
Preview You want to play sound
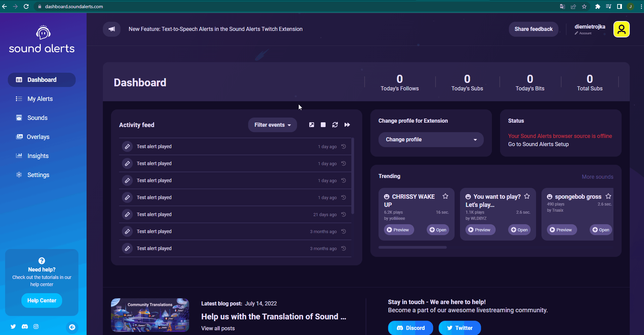(x=480, y=230)
